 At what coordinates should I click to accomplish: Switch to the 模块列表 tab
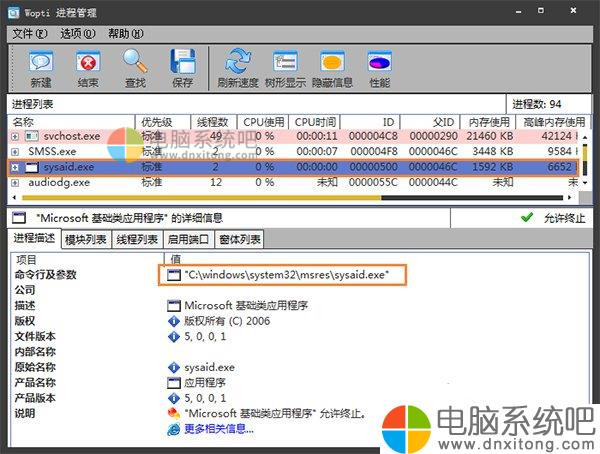86,240
